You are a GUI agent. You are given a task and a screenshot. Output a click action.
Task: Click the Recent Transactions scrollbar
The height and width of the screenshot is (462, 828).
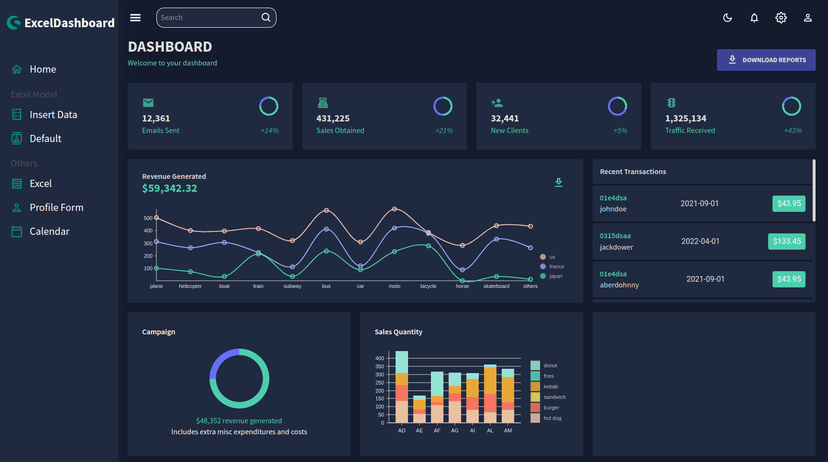813,190
